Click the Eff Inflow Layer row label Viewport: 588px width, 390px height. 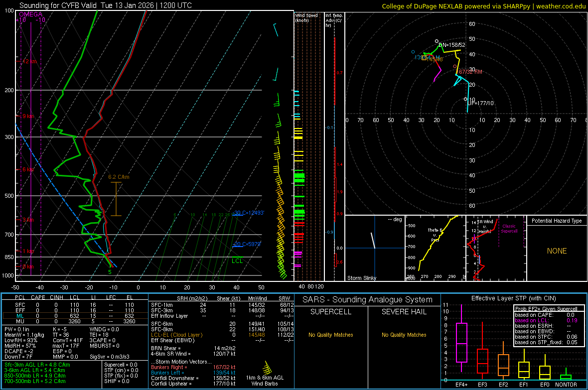pos(169,316)
